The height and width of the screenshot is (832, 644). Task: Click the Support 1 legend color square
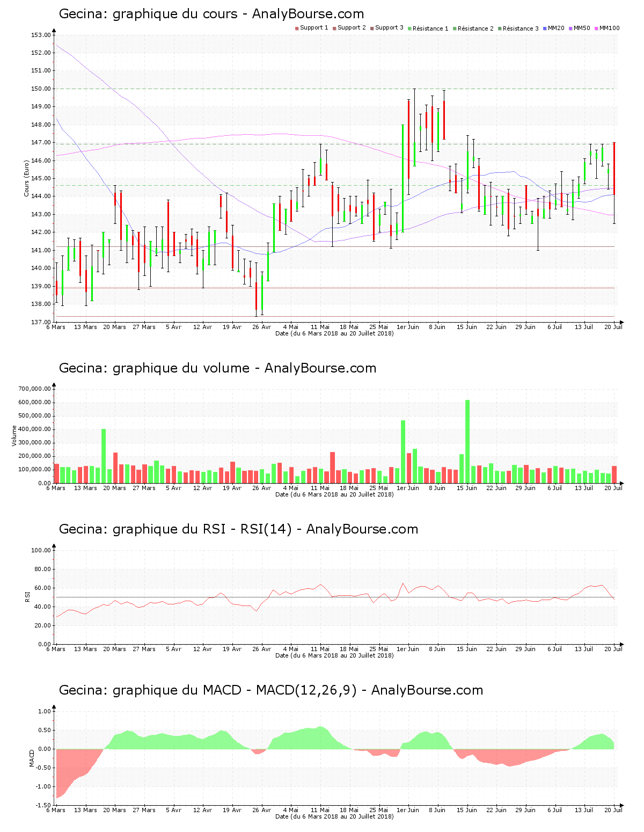tap(297, 28)
